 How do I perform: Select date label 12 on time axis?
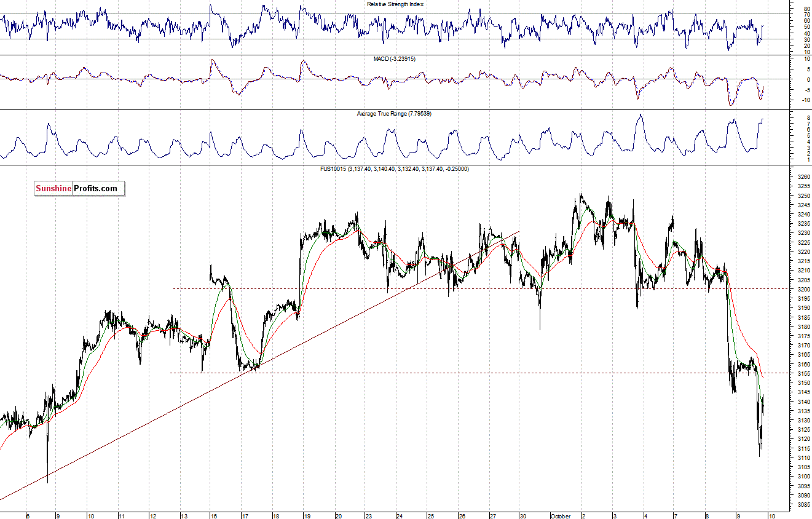point(152,515)
